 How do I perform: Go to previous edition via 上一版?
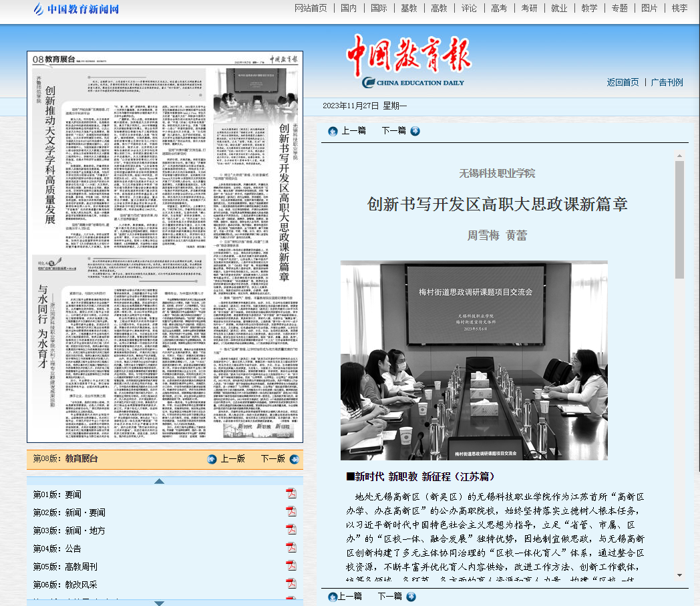click(x=232, y=458)
